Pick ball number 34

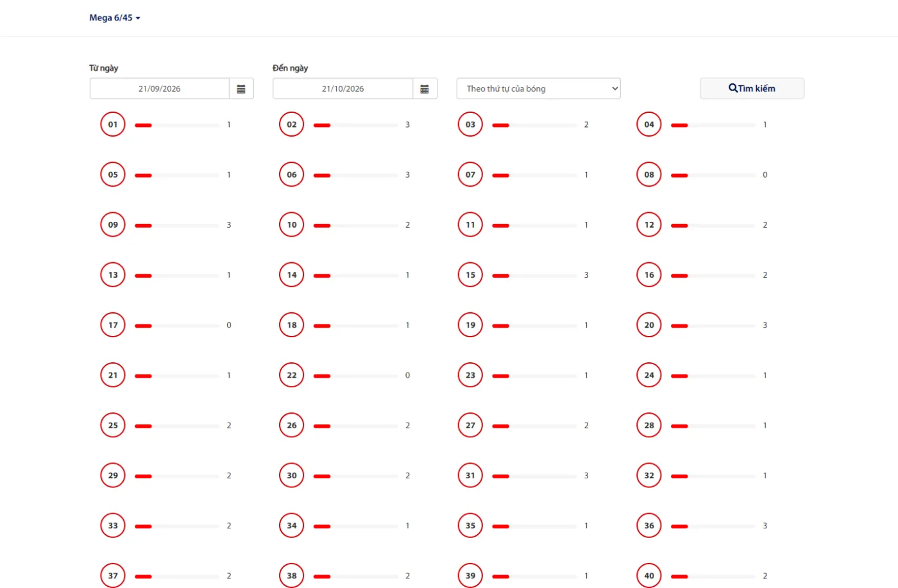pyautogui.click(x=292, y=526)
